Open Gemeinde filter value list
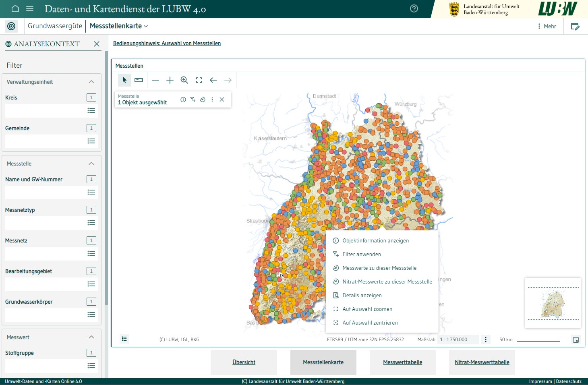 (91, 141)
